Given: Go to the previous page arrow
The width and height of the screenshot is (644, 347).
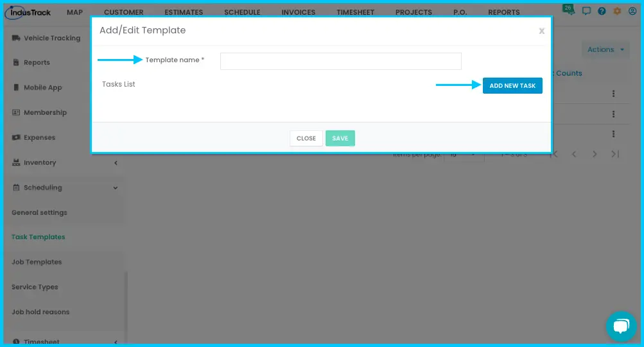Looking at the screenshot, I should pos(574,154).
